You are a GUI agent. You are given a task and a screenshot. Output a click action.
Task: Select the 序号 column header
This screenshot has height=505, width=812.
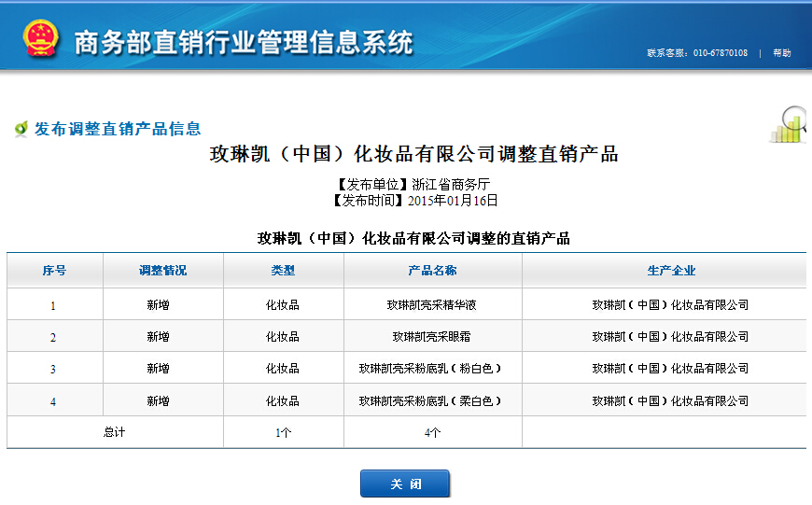pos(54,271)
